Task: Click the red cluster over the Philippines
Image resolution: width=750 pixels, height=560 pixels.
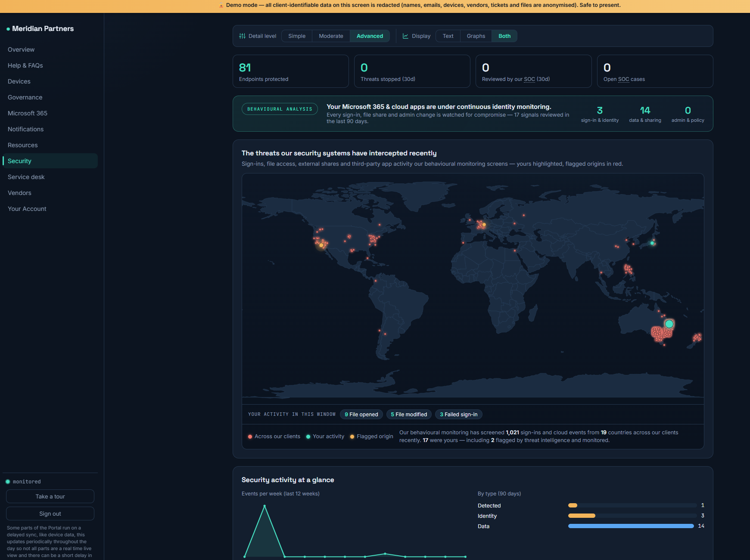Action: pyautogui.click(x=629, y=269)
